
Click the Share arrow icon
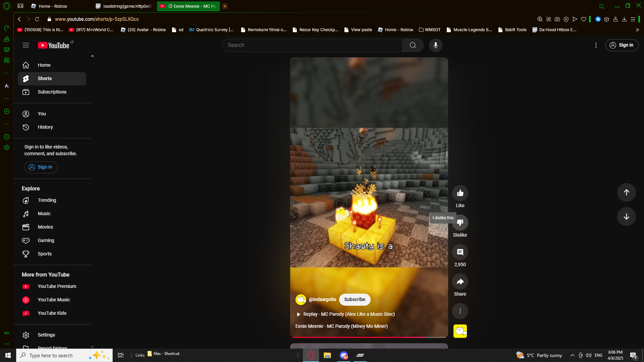[x=460, y=282]
